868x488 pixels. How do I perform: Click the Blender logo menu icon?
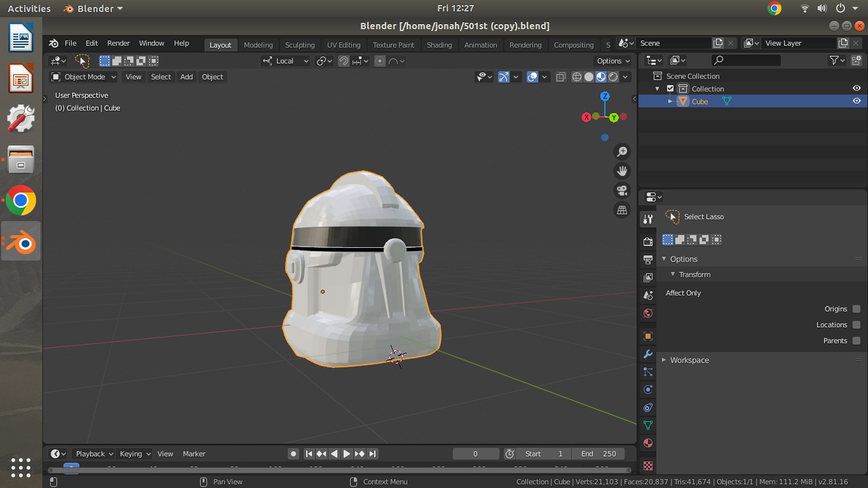coord(53,43)
